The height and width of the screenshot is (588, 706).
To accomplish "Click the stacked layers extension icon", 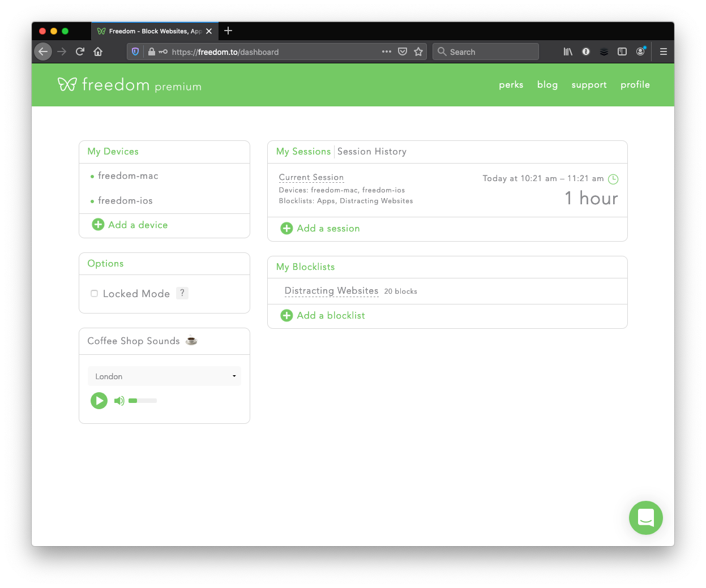I will coord(604,51).
